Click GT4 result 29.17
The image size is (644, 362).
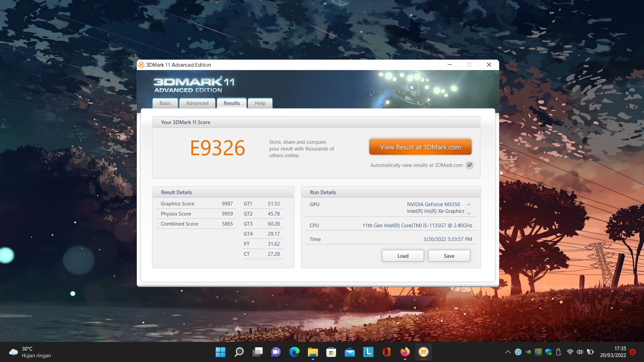(273, 234)
